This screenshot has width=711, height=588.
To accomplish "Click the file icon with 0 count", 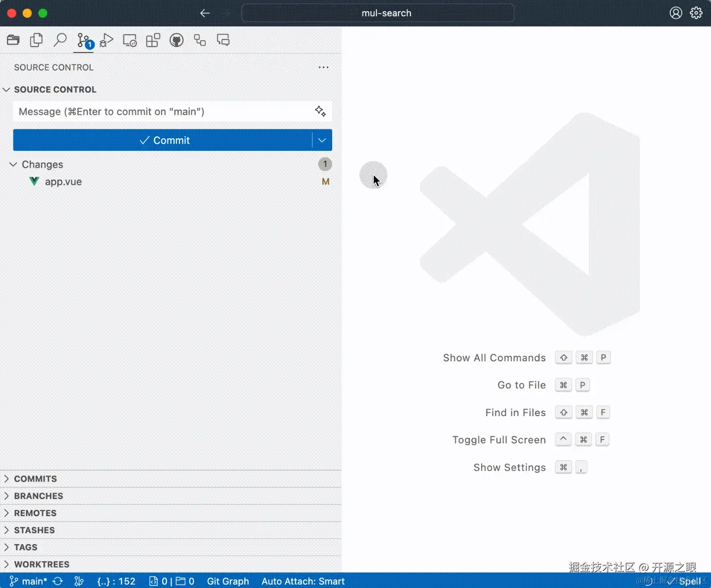I will pyautogui.click(x=158, y=581).
